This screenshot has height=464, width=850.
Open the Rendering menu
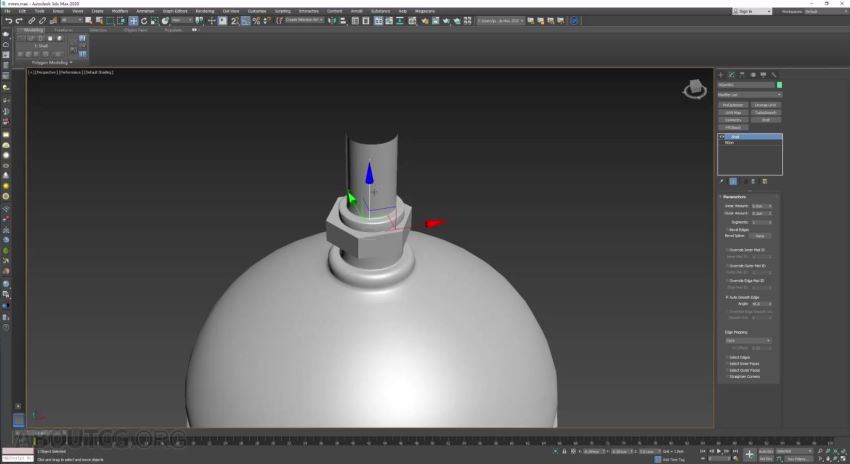pos(205,11)
